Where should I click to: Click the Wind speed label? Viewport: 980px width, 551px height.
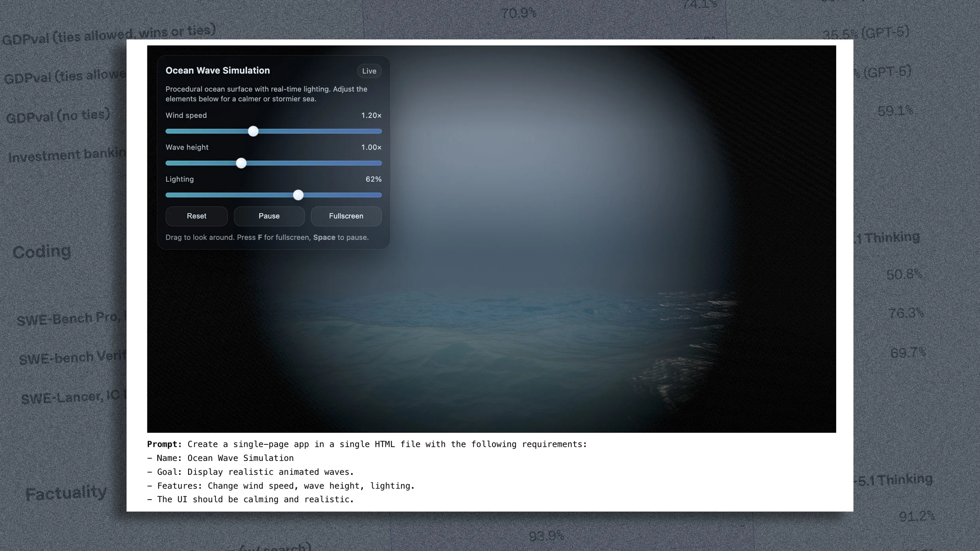point(186,115)
